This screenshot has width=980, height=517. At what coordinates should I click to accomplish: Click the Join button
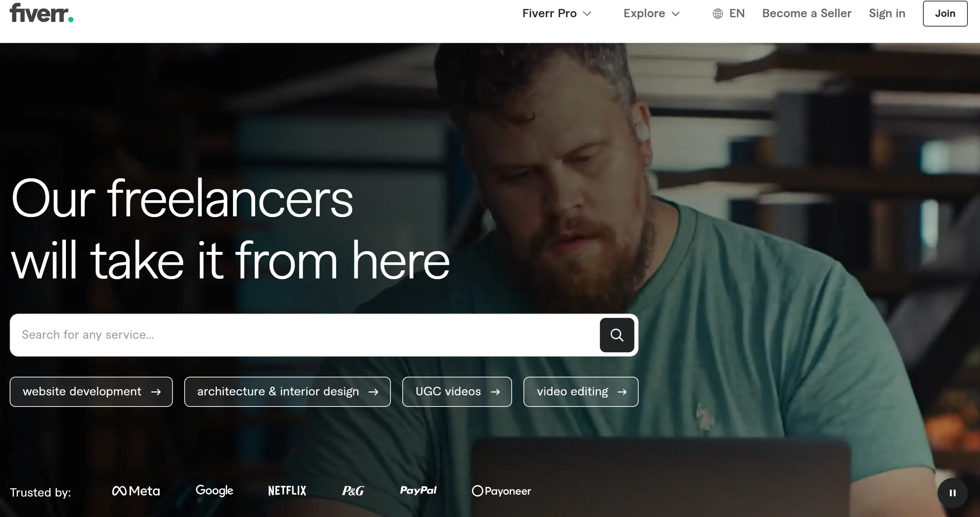click(x=945, y=13)
